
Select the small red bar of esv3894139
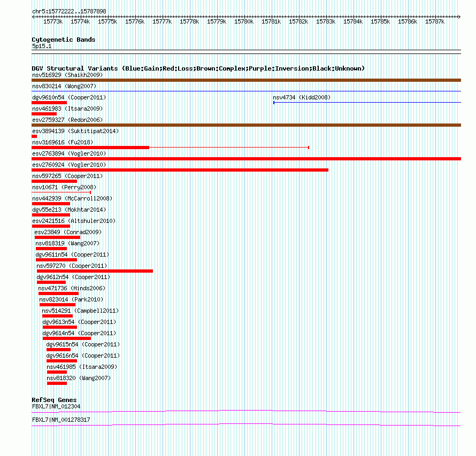click(x=34, y=136)
